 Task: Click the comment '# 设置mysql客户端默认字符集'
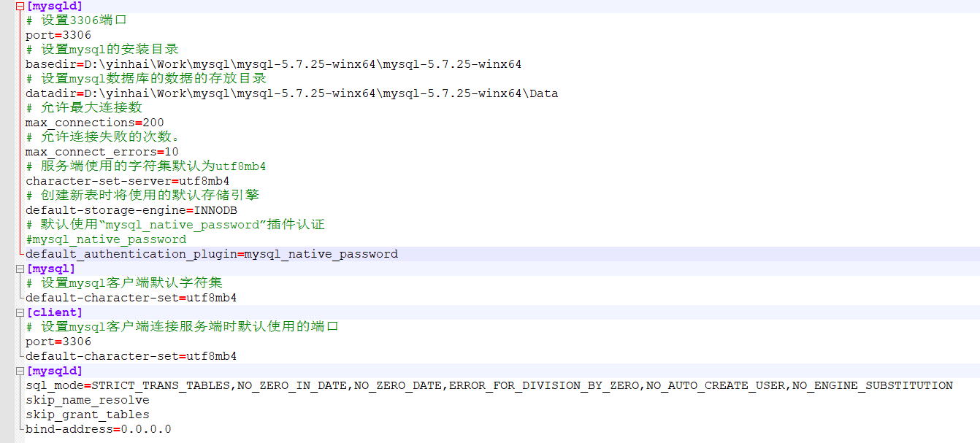124,283
